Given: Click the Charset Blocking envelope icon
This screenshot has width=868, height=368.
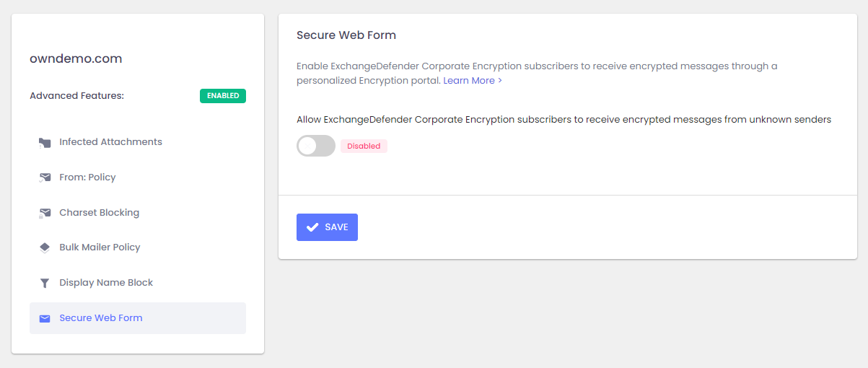Looking at the screenshot, I should coord(45,213).
